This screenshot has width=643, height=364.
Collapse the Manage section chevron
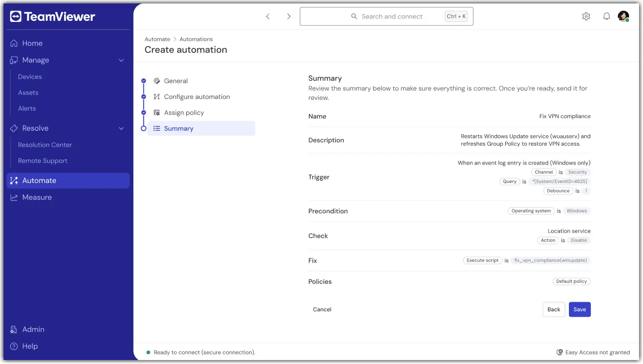[x=121, y=60]
